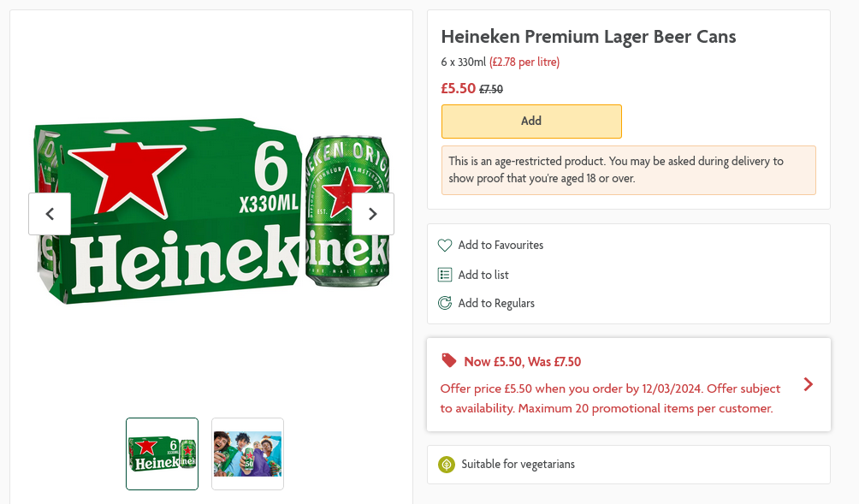Image resolution: width=859 pixels, height=504 pixels.
Task: Click the left carousel navigation arrow
Action: click(x=50, y=214)
